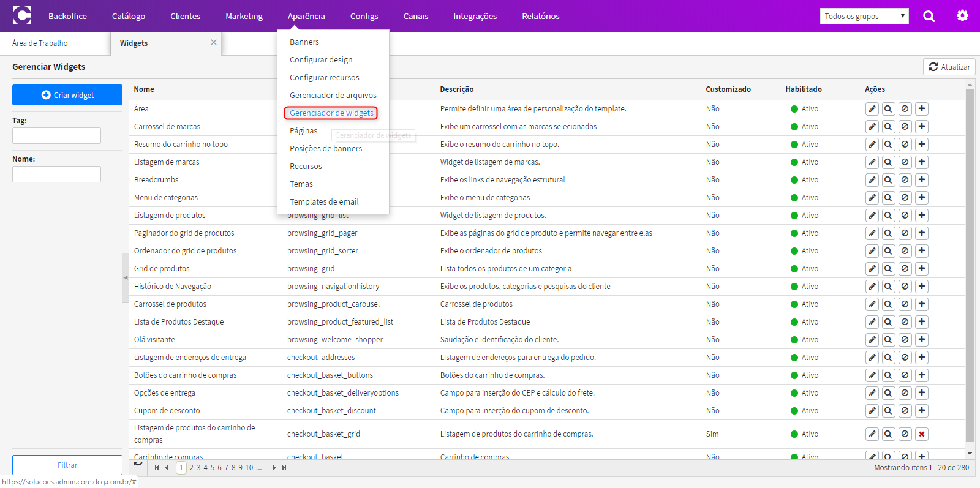Image resolution: width=980 pixels, height=488 pixels.
Task: Click red X icon for checkout_basket_grid row
Action: tap(921, 434)
